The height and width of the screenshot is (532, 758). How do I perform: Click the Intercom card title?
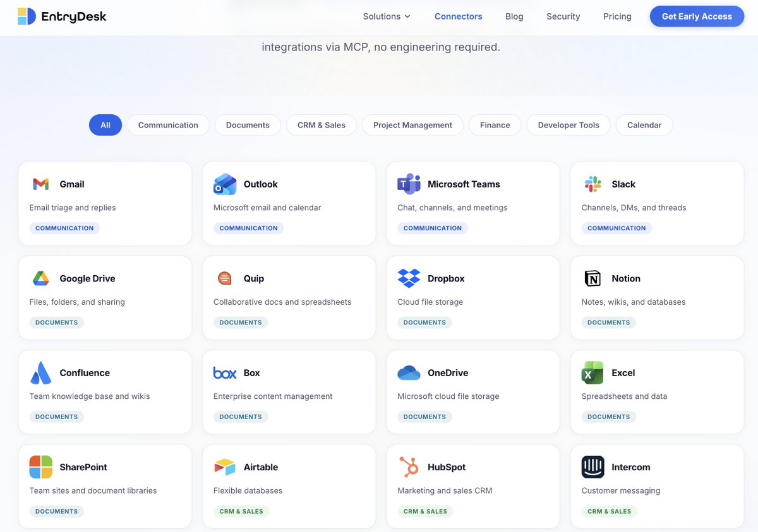(631, 467)
